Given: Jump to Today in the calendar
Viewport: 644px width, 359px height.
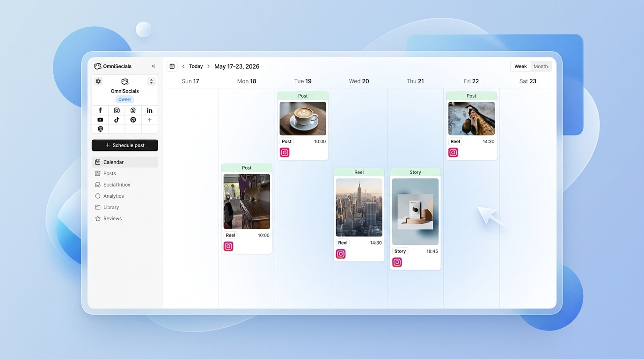Looking at the screenshot, I should [196, 66].
